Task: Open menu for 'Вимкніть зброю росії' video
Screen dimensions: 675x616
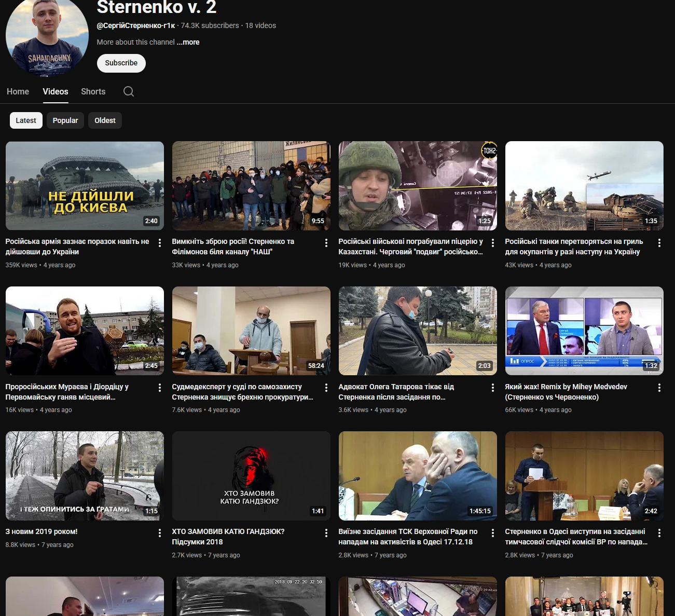Action: pos(326,242)
